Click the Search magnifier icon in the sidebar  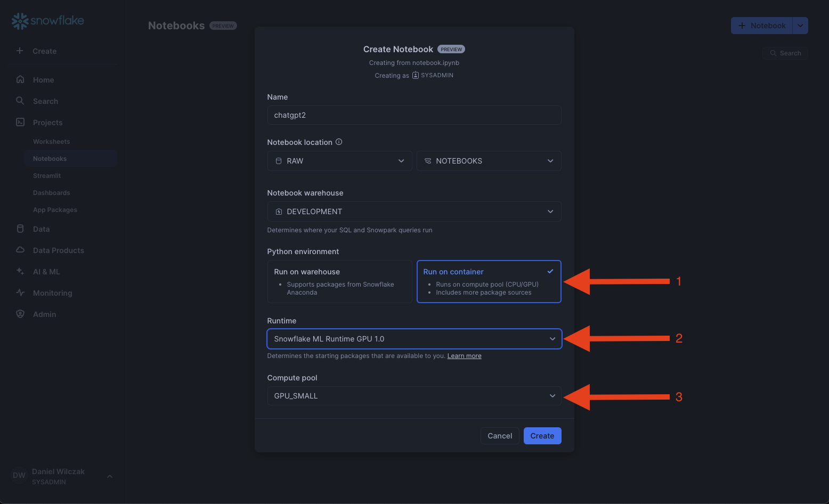(x=20, y=101)
